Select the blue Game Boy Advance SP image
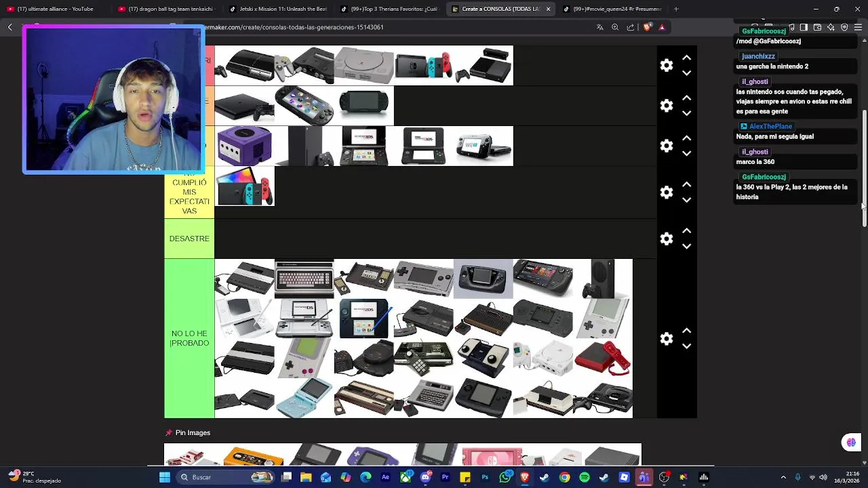Screen dimensions: 868x488 304,398
